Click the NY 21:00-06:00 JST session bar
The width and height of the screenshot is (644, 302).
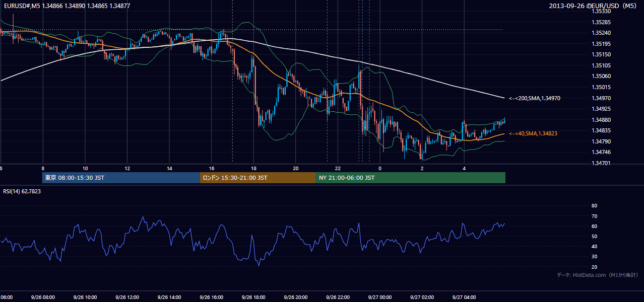point(411,178)
